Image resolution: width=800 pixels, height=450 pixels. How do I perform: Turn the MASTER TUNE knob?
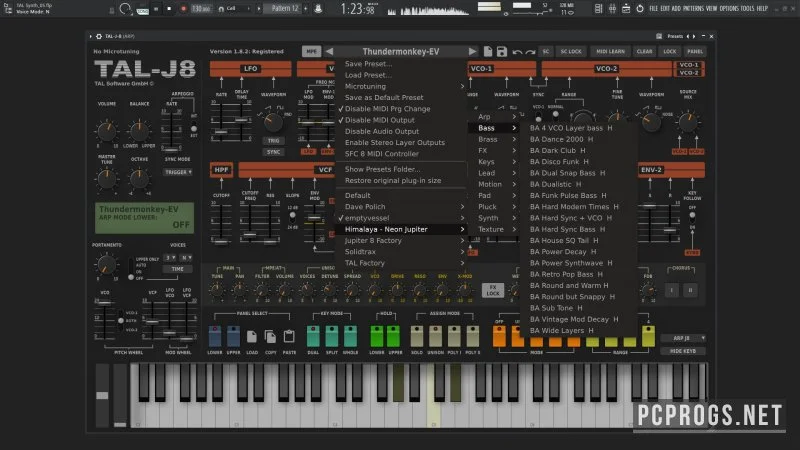[x=106, y=179]
